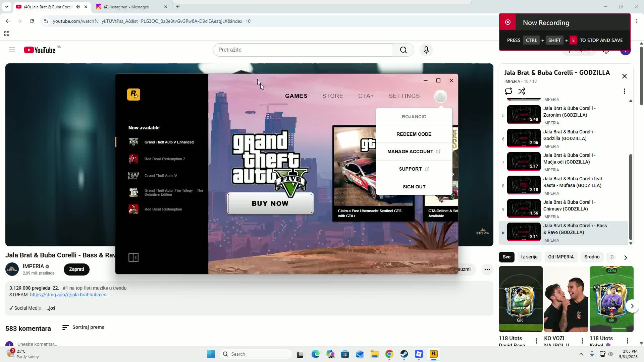Open Sortiraj prema comment sorting
Screen dimensions: 644x362
(84, 327)
